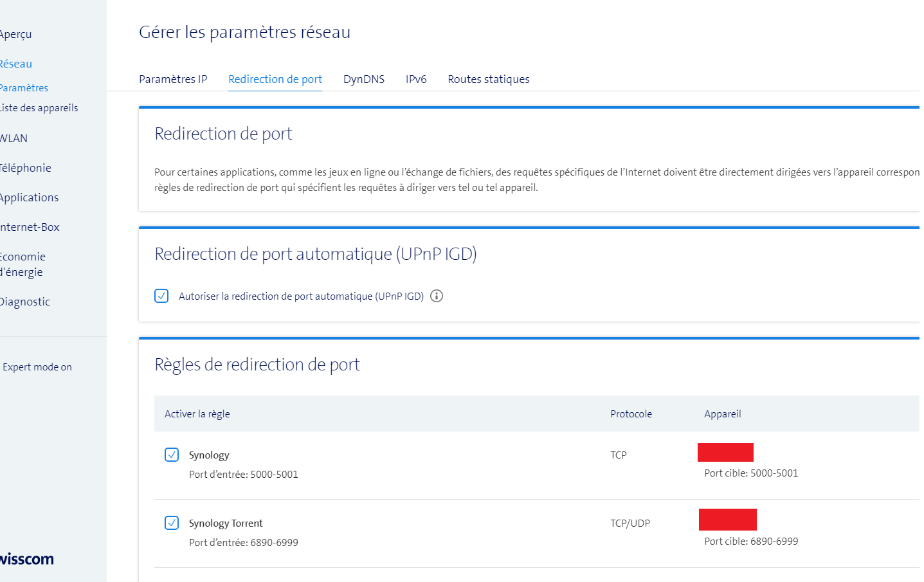This screenshot has height=582, width=924.
Task: Open Aperçu in the sidebar
Action: point(16,34)
